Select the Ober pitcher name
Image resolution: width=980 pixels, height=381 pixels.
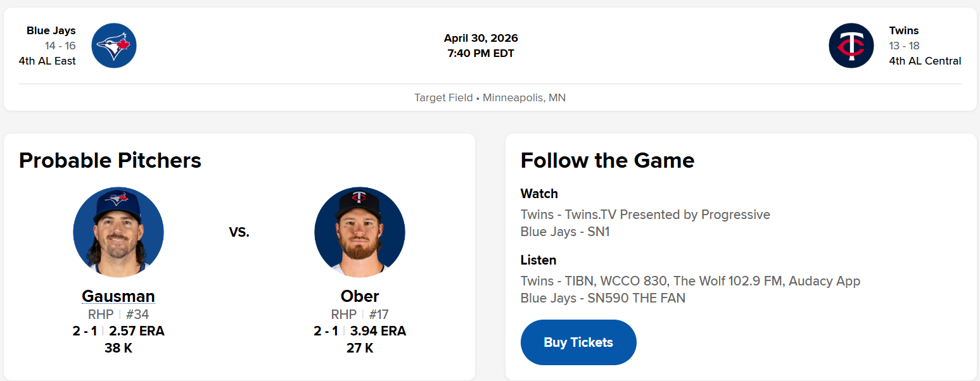(x=360, y=296)
